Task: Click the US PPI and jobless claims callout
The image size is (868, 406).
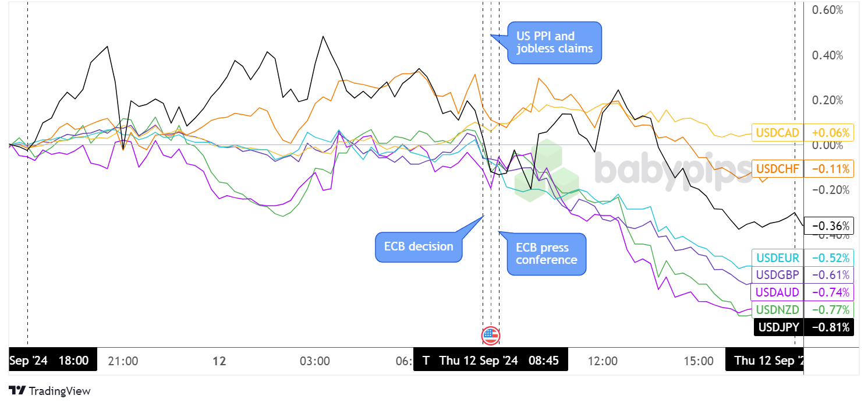Action: [554, 43]
